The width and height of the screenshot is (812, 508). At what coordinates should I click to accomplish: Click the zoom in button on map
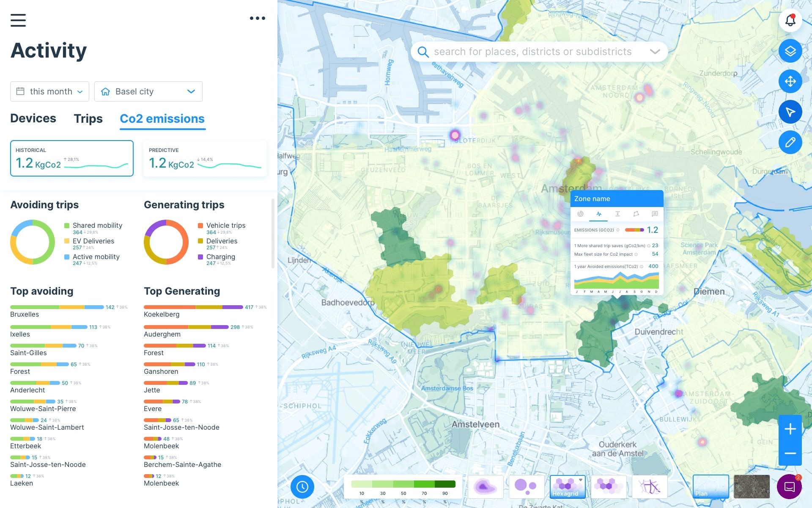pos(790,428)
